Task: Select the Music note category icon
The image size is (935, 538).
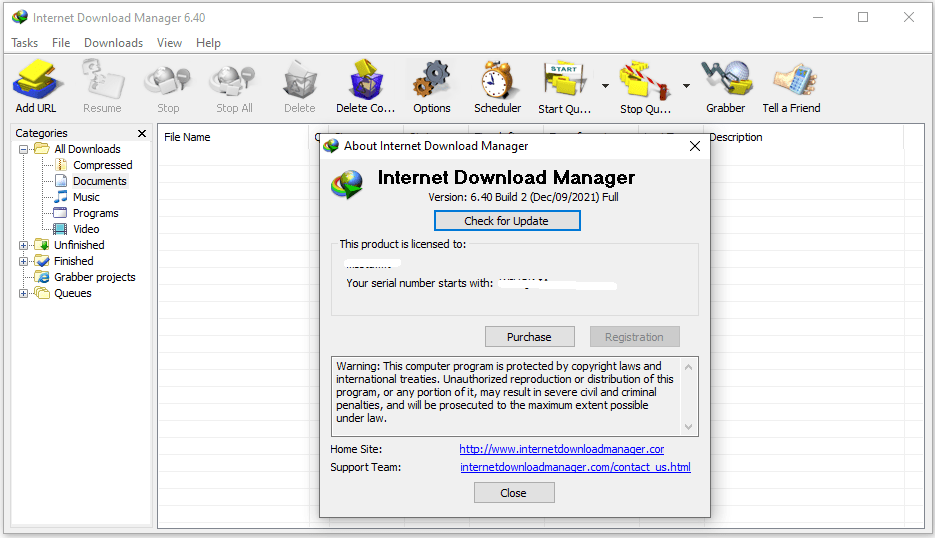Action: tap(61, 197)
